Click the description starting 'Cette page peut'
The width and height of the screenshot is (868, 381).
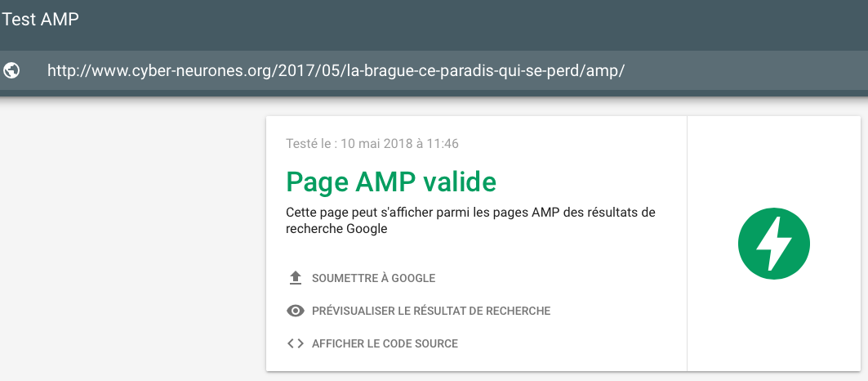[x=470, y=213]
